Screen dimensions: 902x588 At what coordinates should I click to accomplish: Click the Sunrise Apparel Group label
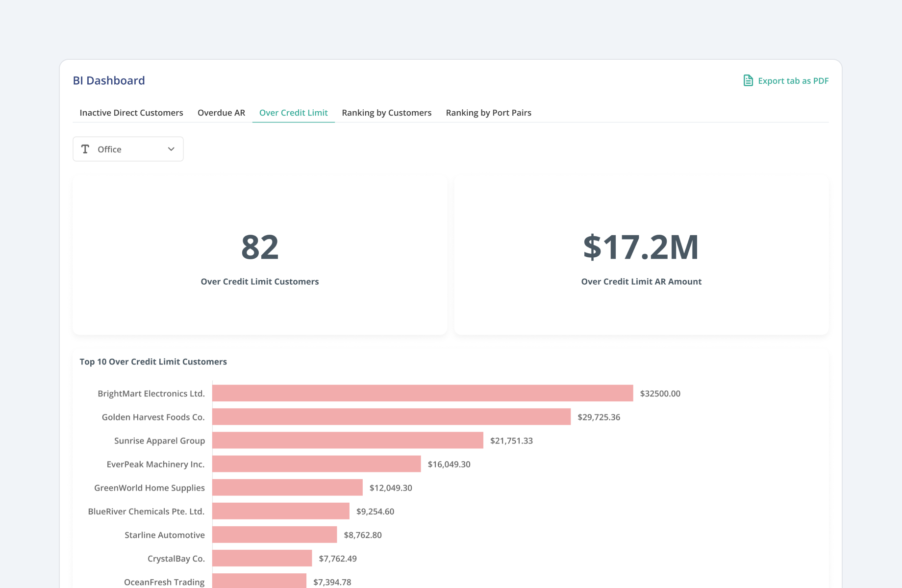(x=159, y=441)
